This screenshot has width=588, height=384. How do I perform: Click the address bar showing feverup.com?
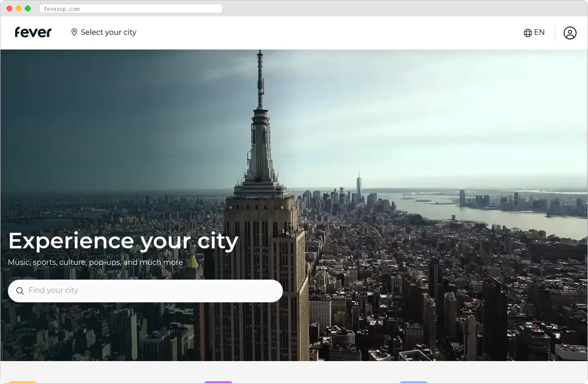[x=131, y=8]
